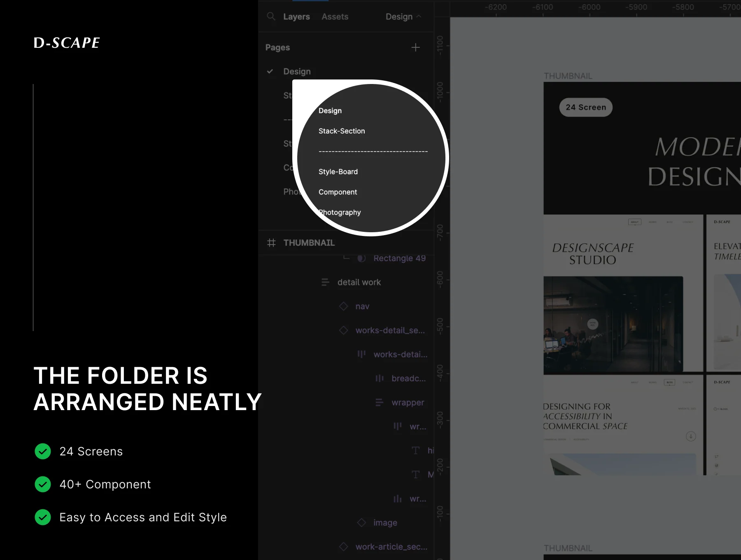Viewport: 741px width, 560px height.
Task: Select Photography page in magnified list
Action: [340, 212]
